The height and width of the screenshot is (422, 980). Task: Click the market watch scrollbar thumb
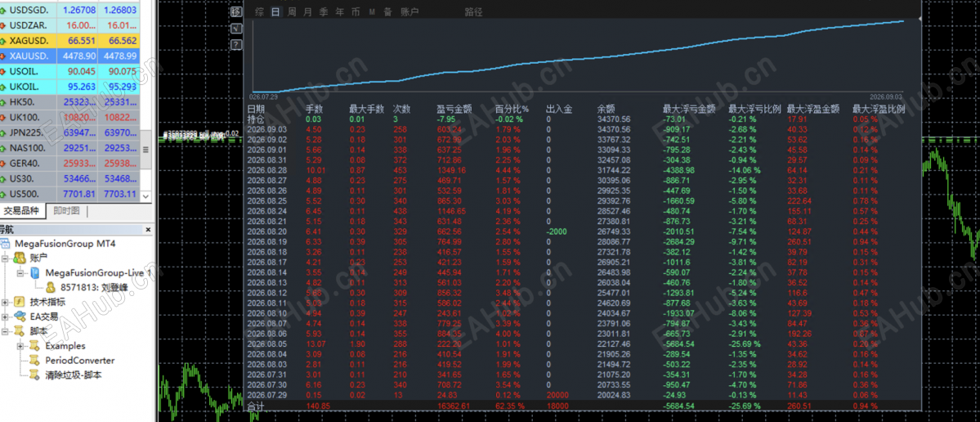(x=145, y=150)
